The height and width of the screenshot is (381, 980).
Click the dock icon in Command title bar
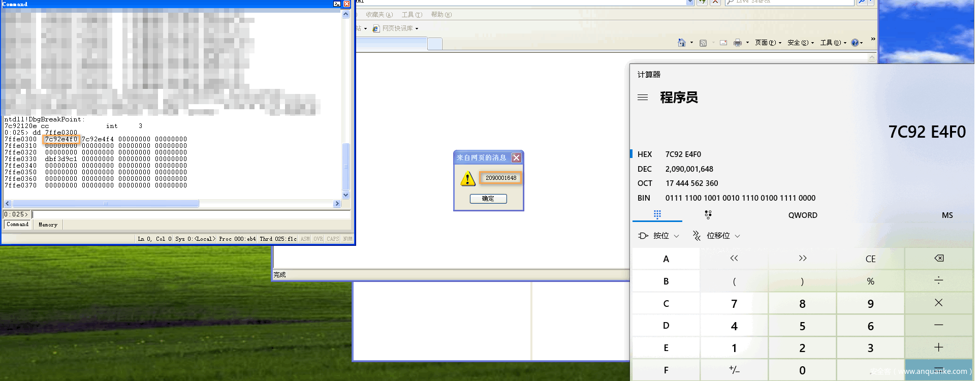(x=337, y=4)
